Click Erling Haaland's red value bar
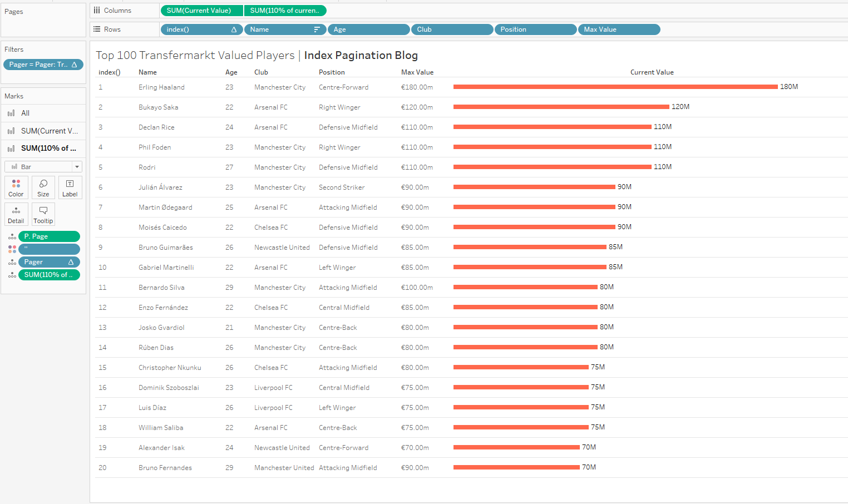This screenshot has width=848, height=504. click(x=615, y=87)
